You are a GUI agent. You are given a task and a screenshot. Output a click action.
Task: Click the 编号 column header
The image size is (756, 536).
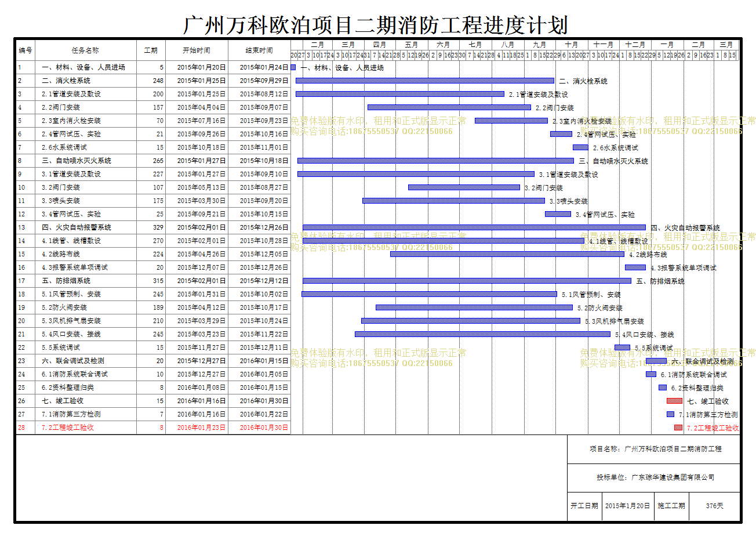pos(26,50)
